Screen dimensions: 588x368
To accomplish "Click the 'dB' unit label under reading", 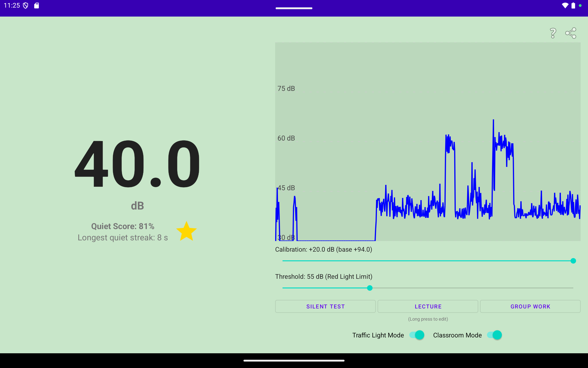I will coord(138,206).
